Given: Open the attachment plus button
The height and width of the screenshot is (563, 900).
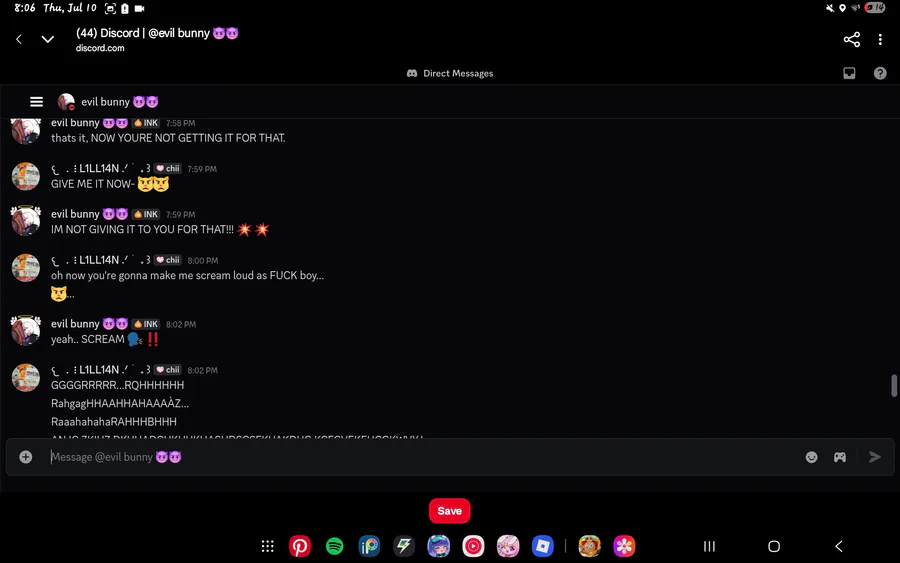Looking at the screenshot, I should (x=26, y=457).
